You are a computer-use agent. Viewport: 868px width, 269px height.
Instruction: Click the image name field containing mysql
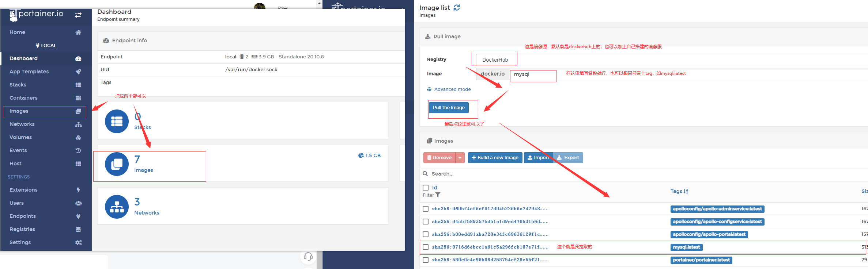coord(689,74)
